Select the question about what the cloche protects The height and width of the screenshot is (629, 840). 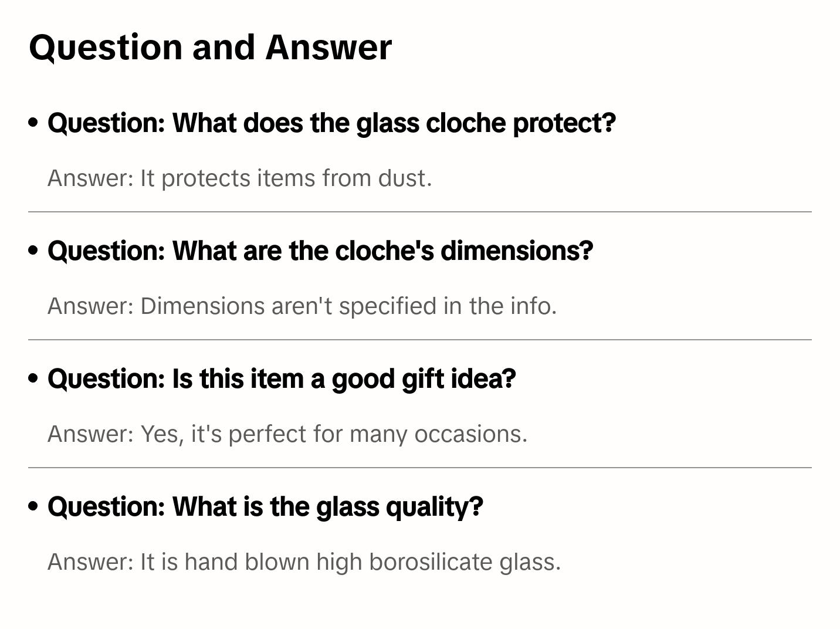pos(331,123)
